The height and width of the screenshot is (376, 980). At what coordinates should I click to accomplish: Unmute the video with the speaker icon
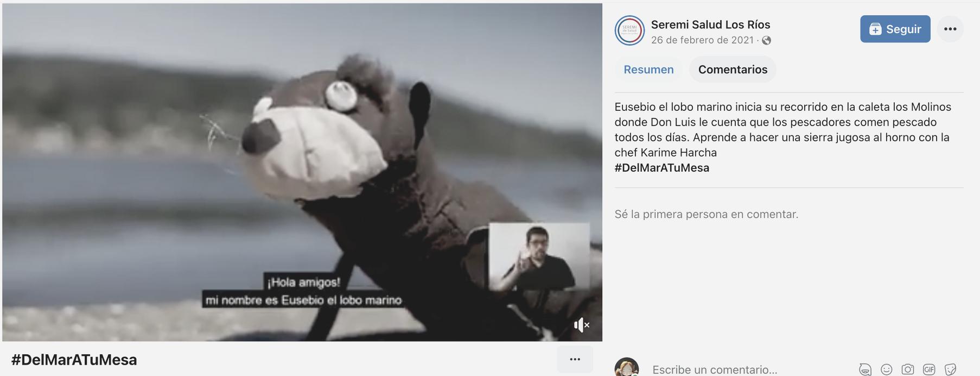(581, 325)
